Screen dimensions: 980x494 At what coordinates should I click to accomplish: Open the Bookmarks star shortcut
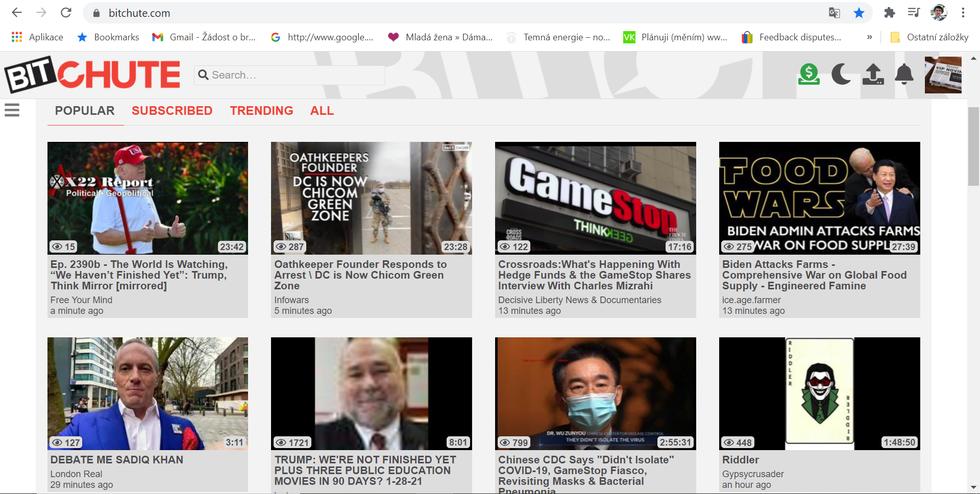(108, 37)
